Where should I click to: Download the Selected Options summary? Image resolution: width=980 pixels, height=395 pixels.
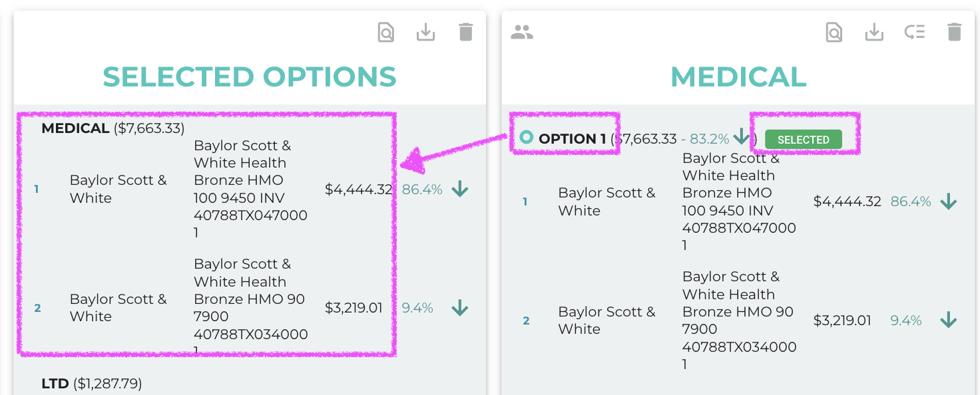coord(426,32)
